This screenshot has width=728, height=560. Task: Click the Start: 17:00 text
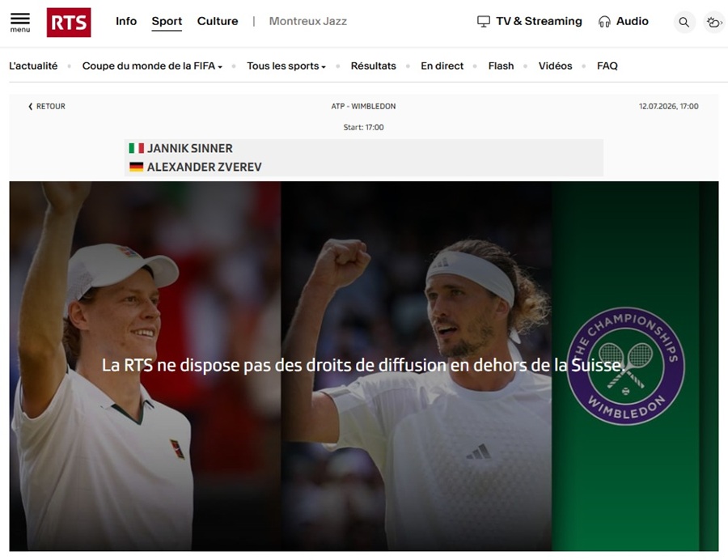click(x=363, y=127)
